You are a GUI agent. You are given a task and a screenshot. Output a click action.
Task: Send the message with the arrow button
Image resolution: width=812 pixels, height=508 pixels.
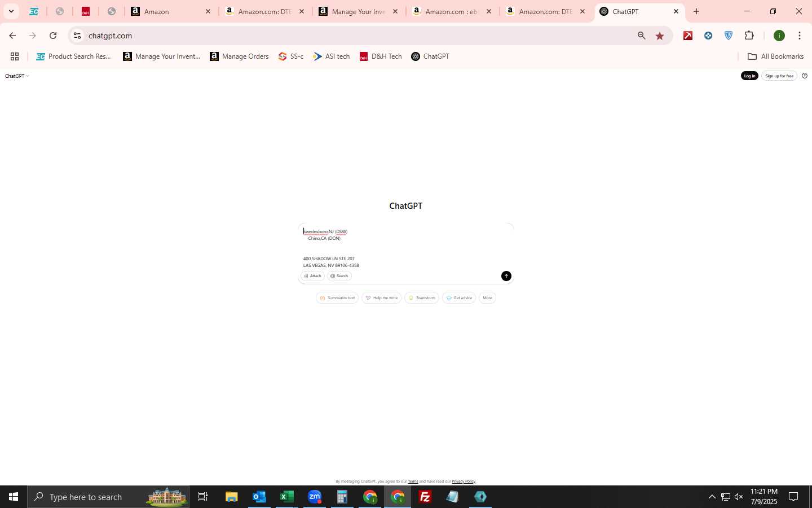tap(506, 276)
